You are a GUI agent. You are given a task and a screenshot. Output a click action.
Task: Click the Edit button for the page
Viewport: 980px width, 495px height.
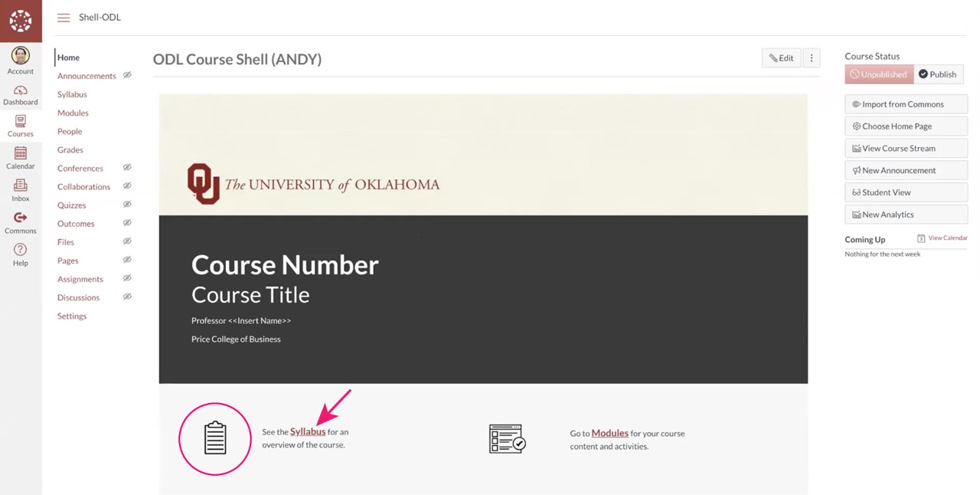click(x=781, y=58)
